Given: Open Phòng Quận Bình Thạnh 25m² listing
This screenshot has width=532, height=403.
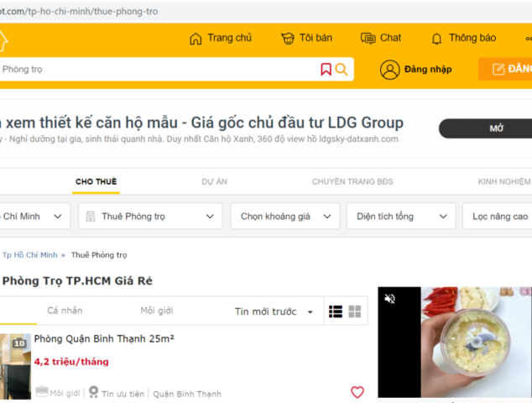Looking at the screenshot, I should [104, 340].
